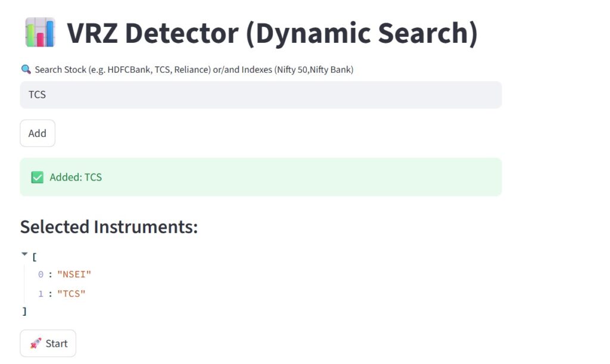Click the bar chart icon beside VRZ Detector title
The image size is (610, 364).
coord(39,31)
